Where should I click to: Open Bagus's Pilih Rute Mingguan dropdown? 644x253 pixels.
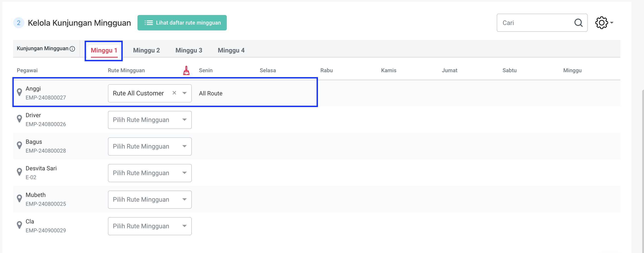150,146
